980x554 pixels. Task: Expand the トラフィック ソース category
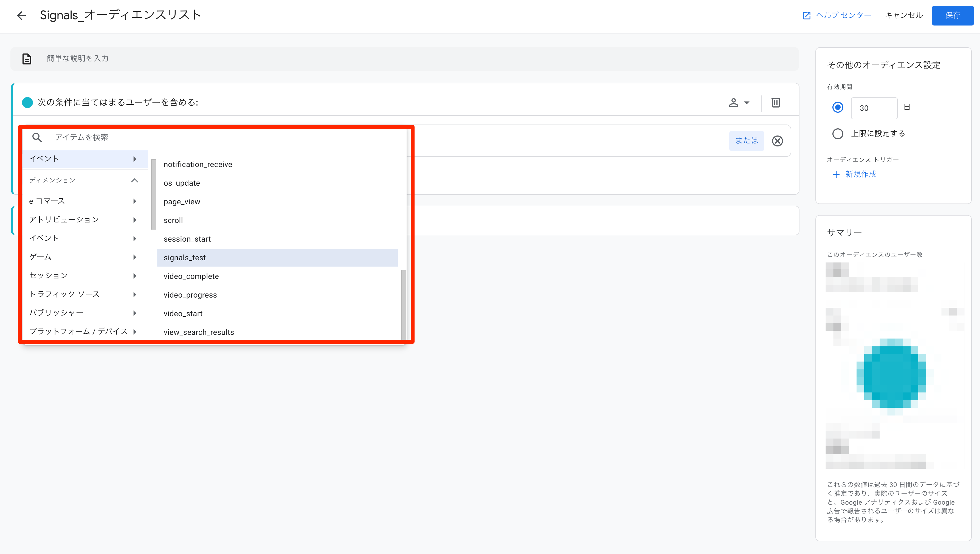(x=85, y=294)
